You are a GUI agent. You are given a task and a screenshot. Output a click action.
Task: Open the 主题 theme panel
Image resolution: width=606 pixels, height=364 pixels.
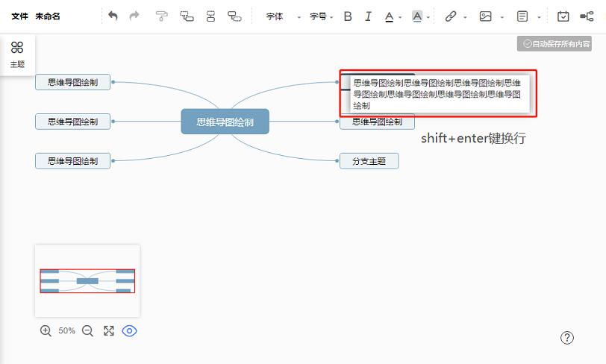click(17, 55)
